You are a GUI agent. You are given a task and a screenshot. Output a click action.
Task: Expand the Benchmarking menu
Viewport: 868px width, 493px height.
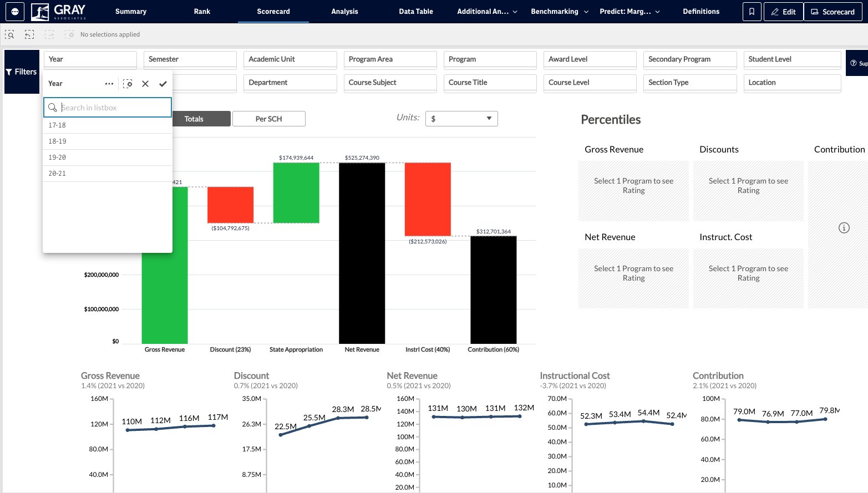click(x=560, y=12)
